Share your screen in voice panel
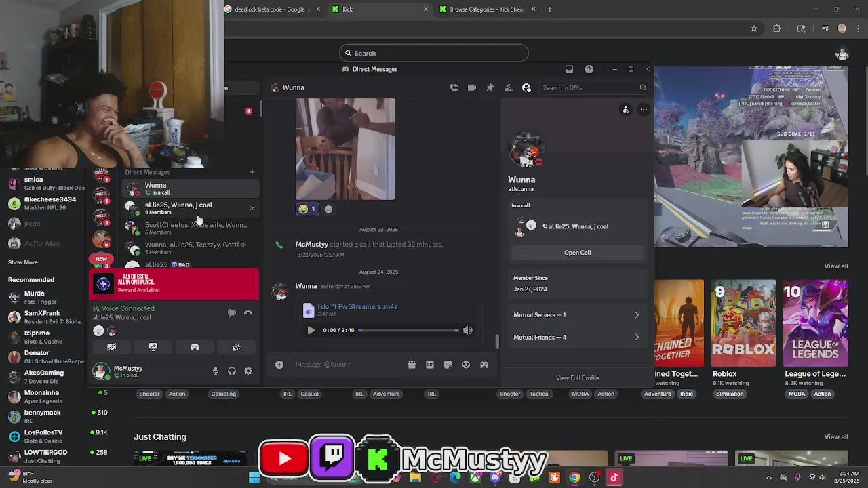 pyautogui.click(x=153, y=347)
